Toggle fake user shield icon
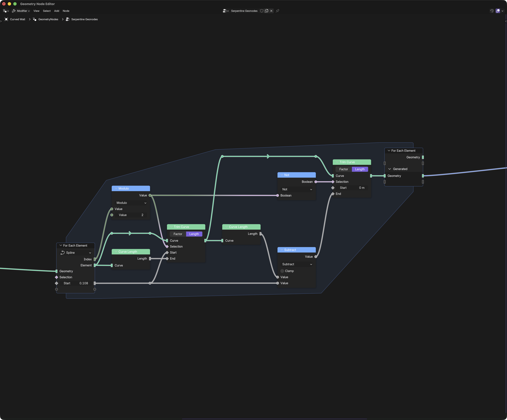 (261, 11)
